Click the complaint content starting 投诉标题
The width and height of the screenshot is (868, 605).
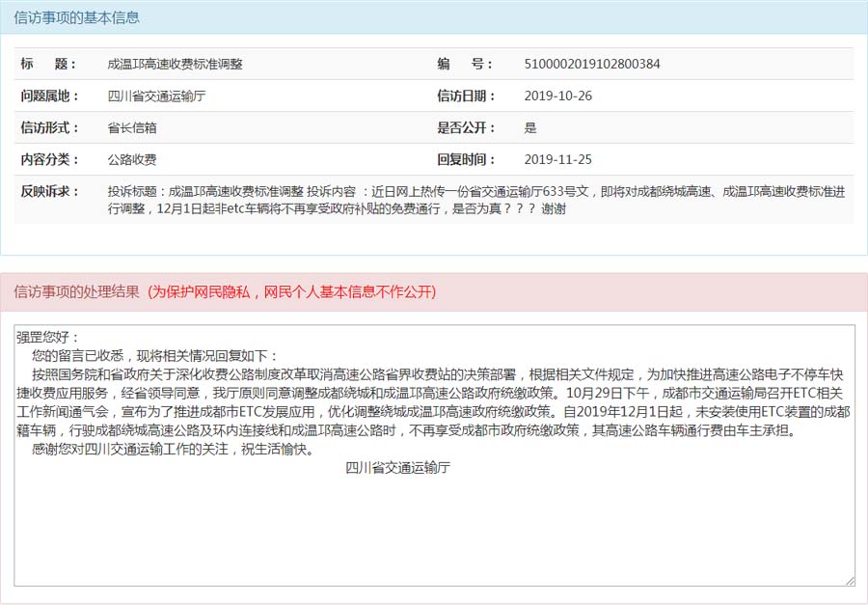[476, 200]
